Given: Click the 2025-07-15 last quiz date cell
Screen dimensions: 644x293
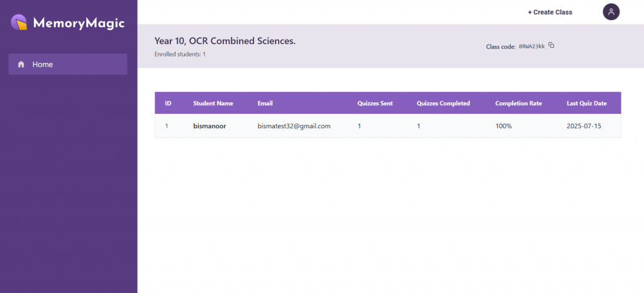Looking at the screenshot, I should point(584,126).
